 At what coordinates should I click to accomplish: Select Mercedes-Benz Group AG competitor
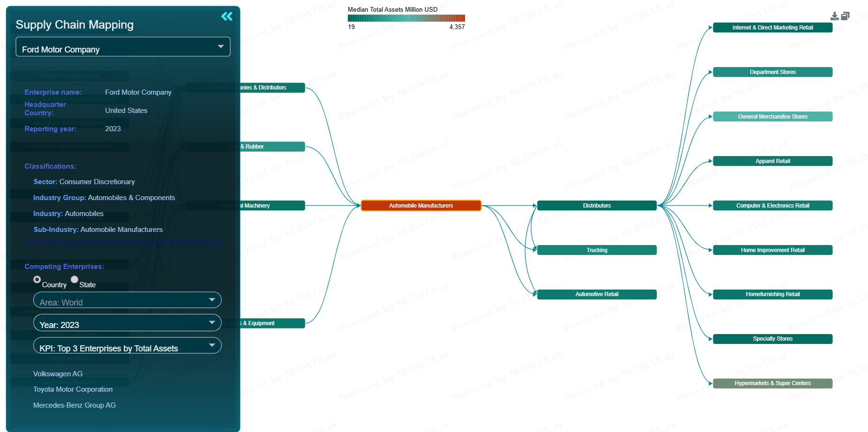74,405
